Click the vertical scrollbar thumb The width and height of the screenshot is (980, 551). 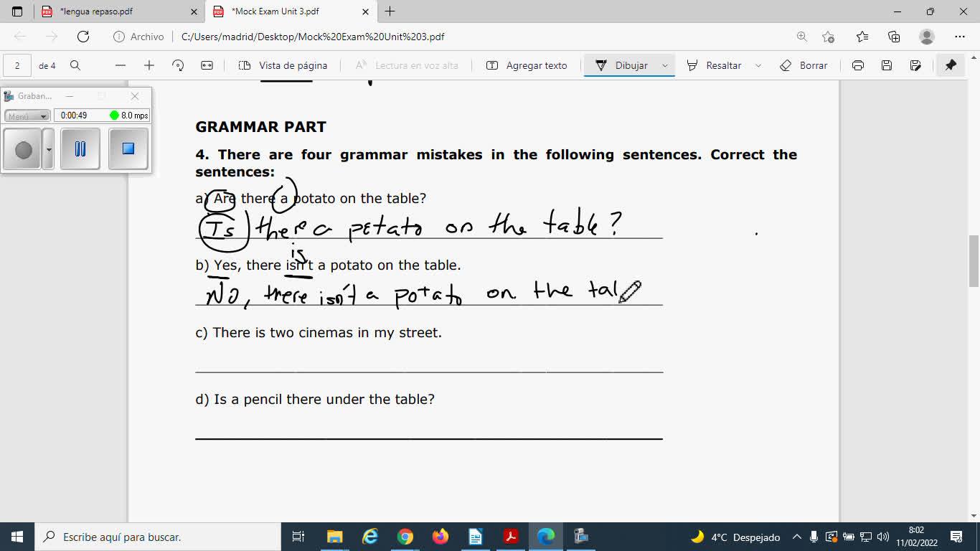click(x=974, y=261)
